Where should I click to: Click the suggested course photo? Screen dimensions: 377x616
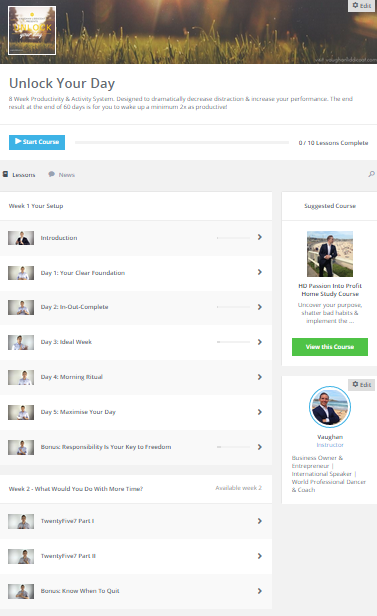pos(330,254)
